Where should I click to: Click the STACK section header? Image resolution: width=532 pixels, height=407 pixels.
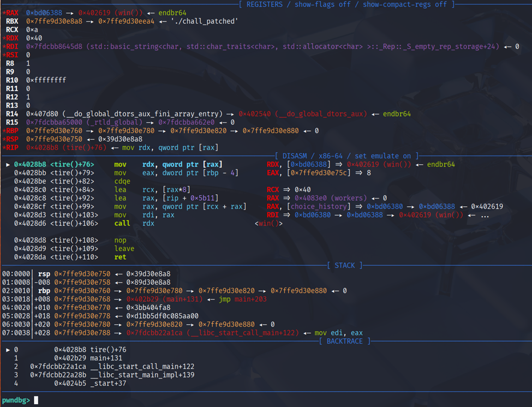[x=345, y=265]
